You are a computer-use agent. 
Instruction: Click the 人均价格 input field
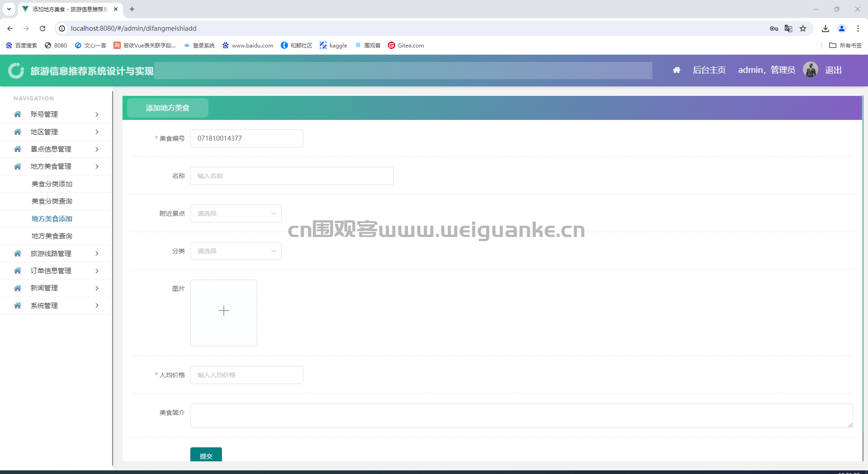coord(247,375)
